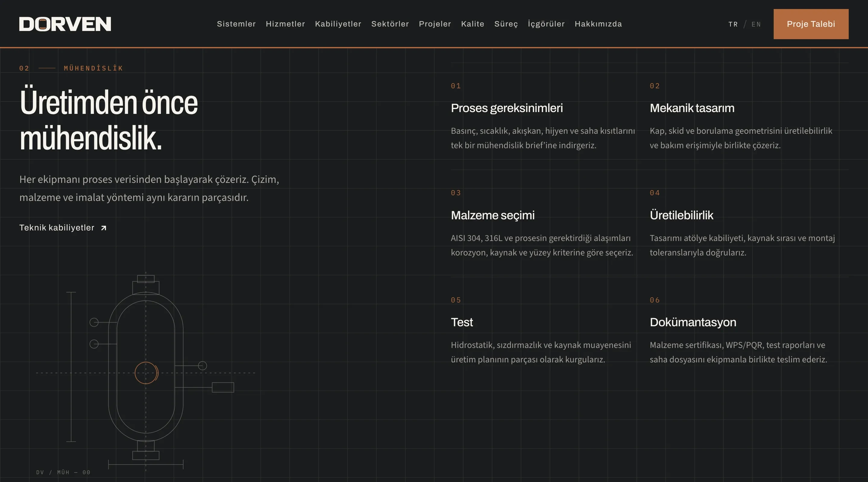Viewport: 868px width, 482px height.
Task: Click the drawing caption DV / MÜH — 00
Action: (x=63, y=472)
